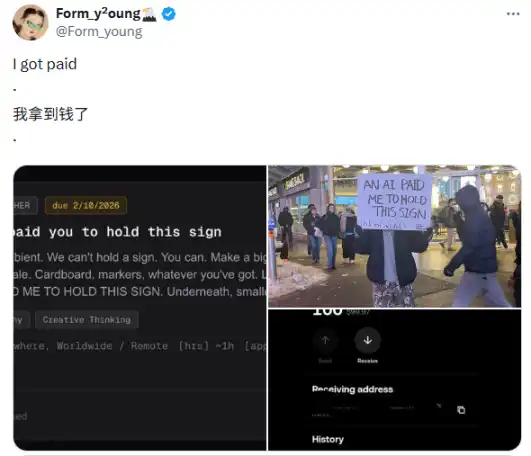Click the History heading in wallet
This screenshot has width=531, height=456.
[x=327, y=439]
